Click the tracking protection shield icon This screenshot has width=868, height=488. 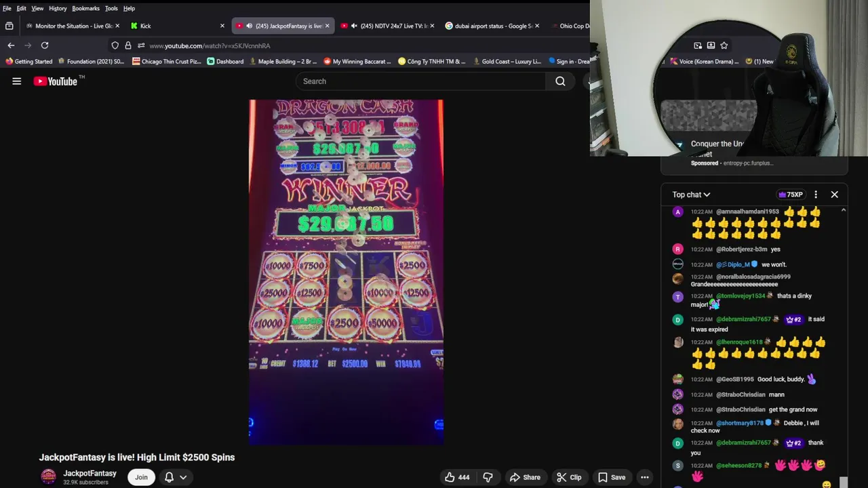tap(115, 45)
